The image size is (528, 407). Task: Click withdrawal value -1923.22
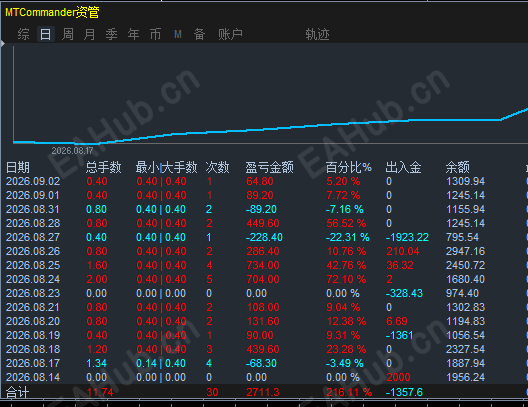407,237
